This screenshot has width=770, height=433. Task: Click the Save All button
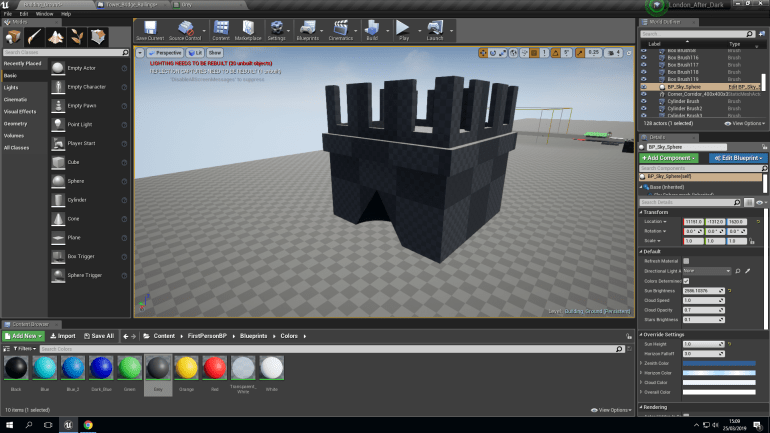[99, 336]
